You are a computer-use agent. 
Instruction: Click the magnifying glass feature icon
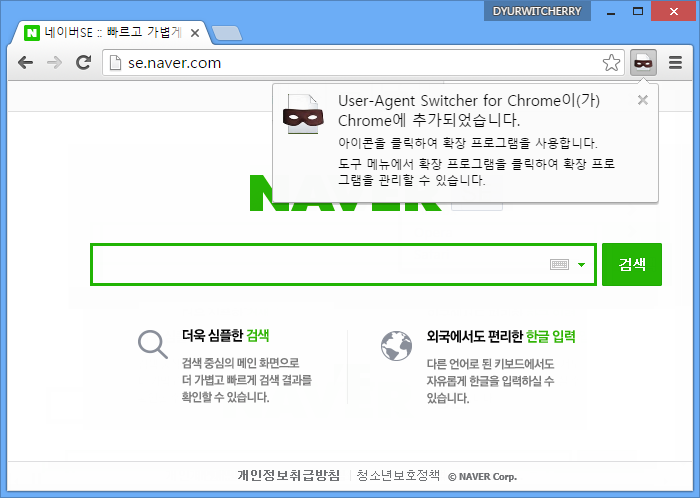(x=153, y=344)
